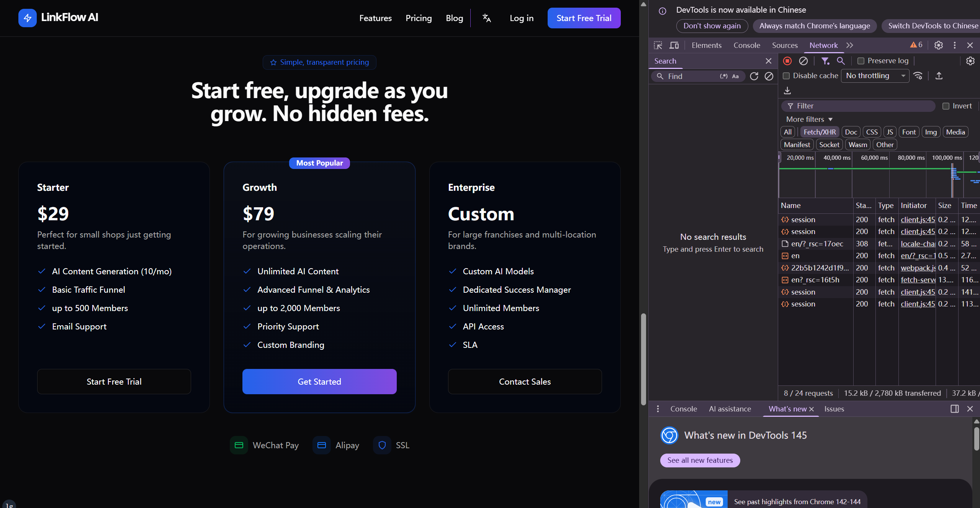Viewport: 980px width, 508px height.
Task: Click the Alipay card icon
Action: (322, 445)
